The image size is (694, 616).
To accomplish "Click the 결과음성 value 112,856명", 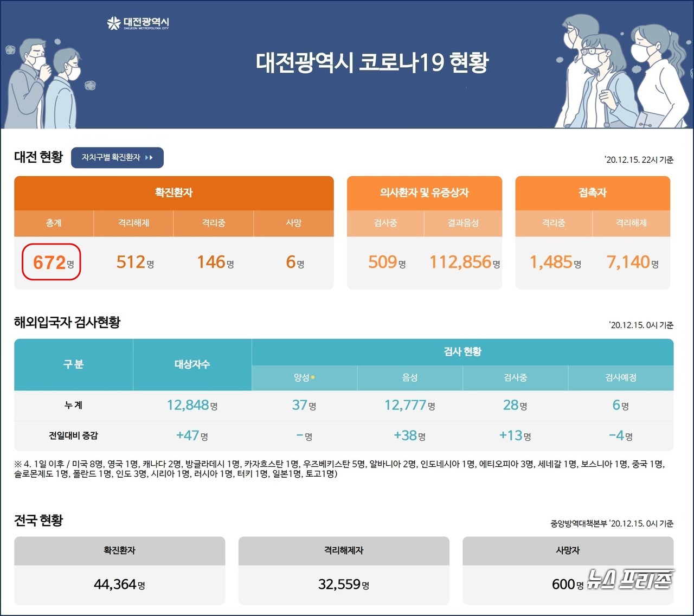I will point(465,262).
